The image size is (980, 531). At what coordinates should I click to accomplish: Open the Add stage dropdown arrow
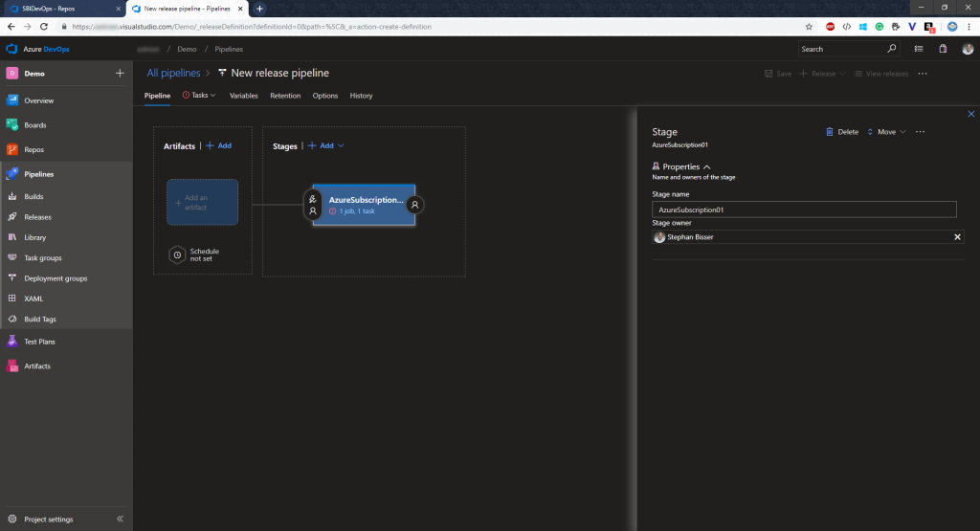[341, 145]
